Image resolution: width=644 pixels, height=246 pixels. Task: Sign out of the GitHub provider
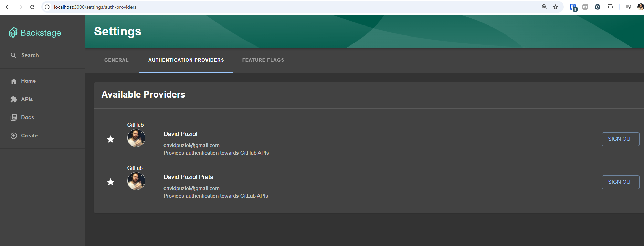click(x=620, y=139)
